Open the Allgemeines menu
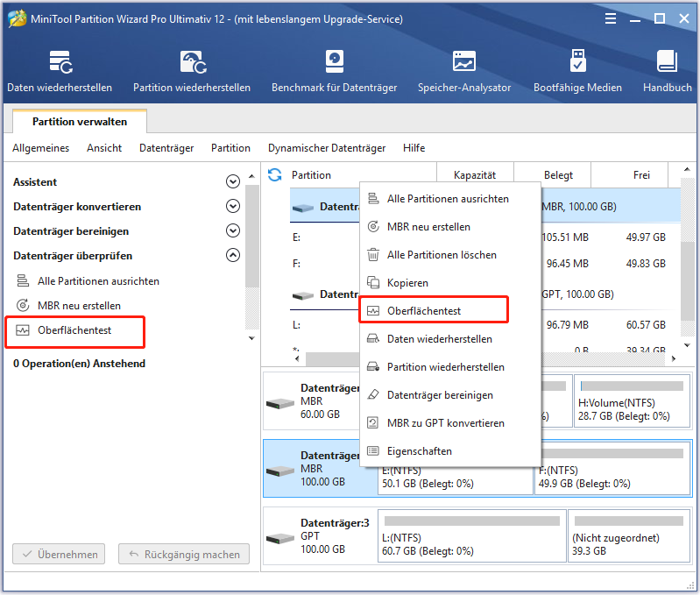 click(40, 148)
